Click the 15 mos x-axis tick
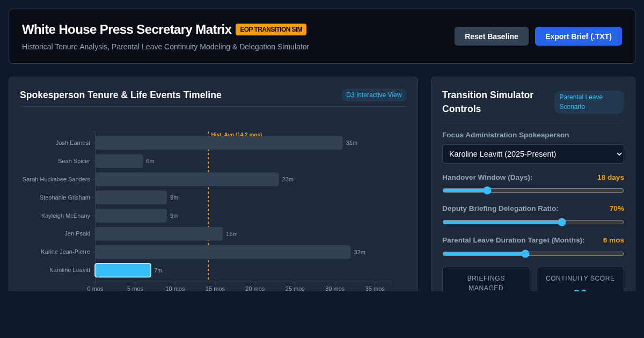The image size is (644, 338). click(x=215, y=289)
